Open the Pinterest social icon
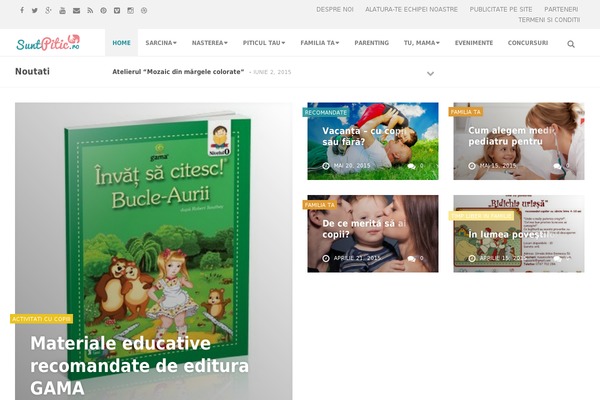The height and width of the screenshot is (400, 600). tap(103, 11)
